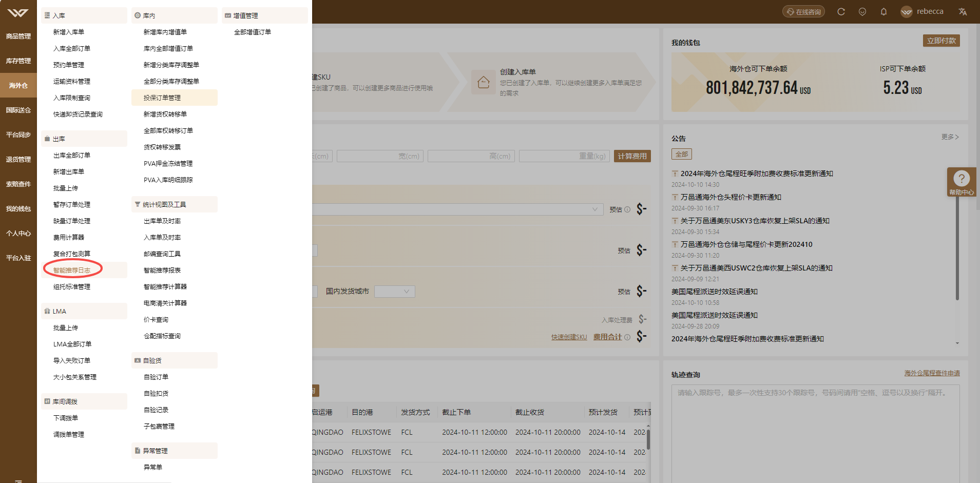Open announcement 万邑通海外仓仓储与尾程价卡更新202410
980x483 pixels.
746,244
